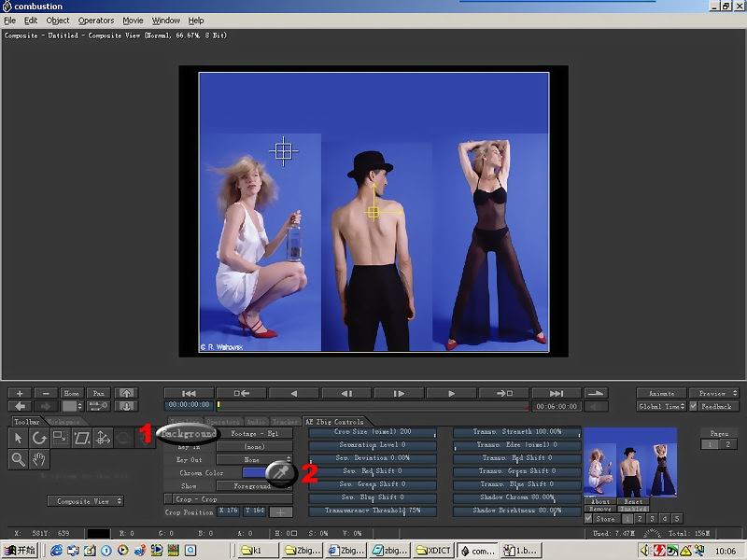Go to the first frame
The image size is (747, 560).
[189, 393]
